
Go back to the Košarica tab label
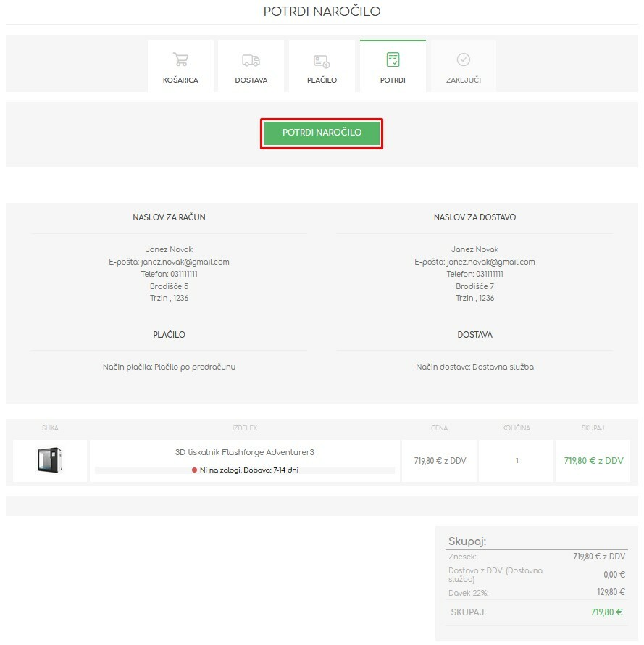coord(180,80)
